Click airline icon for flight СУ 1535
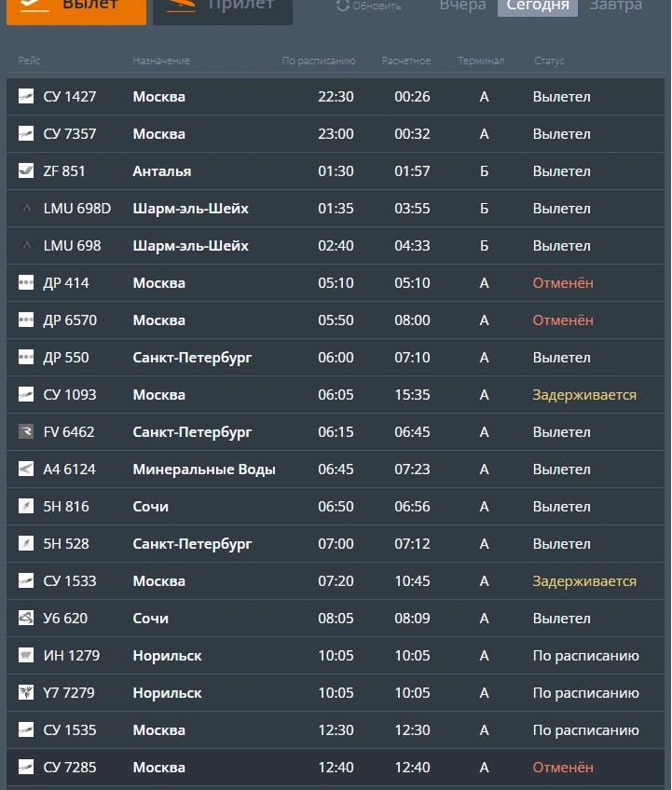 pyautogui.click(x=26, y=729)
